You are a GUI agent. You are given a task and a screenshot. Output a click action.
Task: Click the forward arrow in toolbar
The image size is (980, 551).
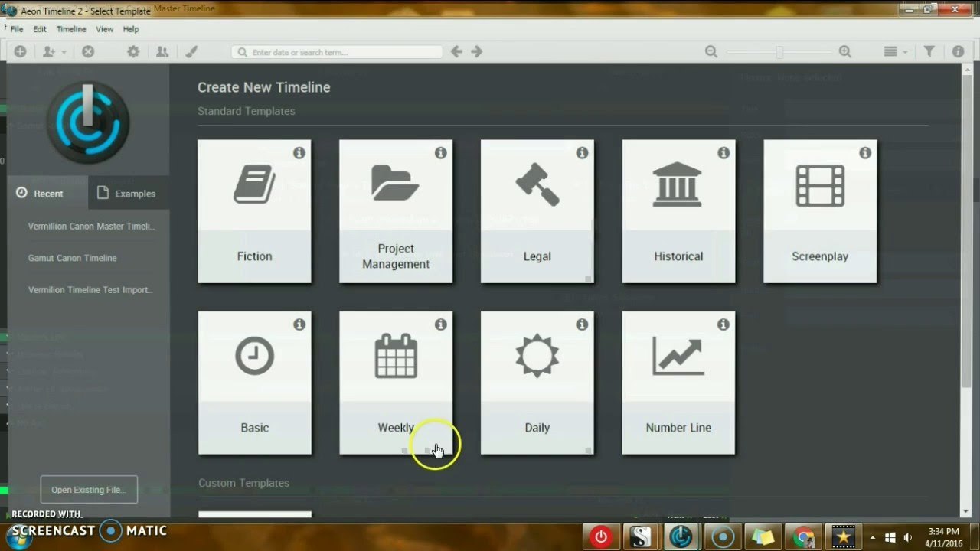(476, 51)
